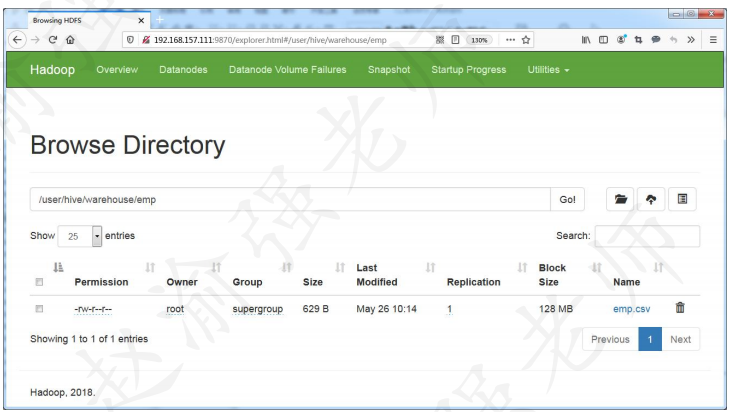
Task: Close the Browsing HDFS tab
Action: (141, 21)
